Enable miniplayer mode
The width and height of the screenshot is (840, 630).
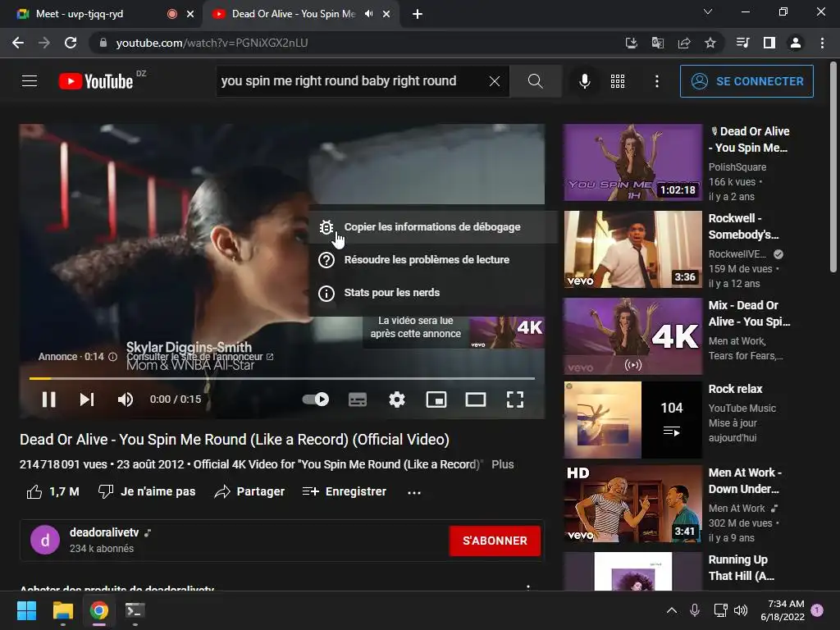pos(436,399)
